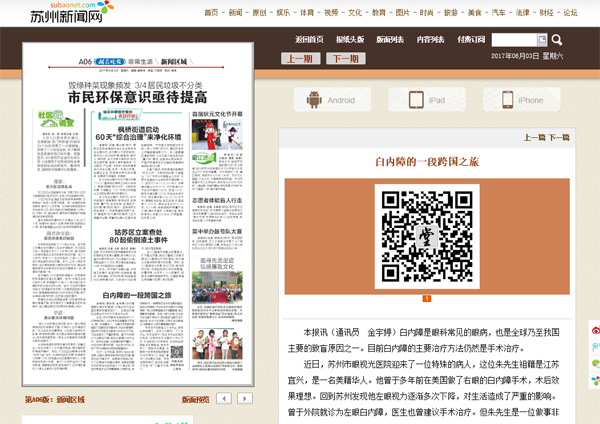Open the 新闻 menu in top navigation
Viewport: 600px width, 424px height.
coord(235,13)
